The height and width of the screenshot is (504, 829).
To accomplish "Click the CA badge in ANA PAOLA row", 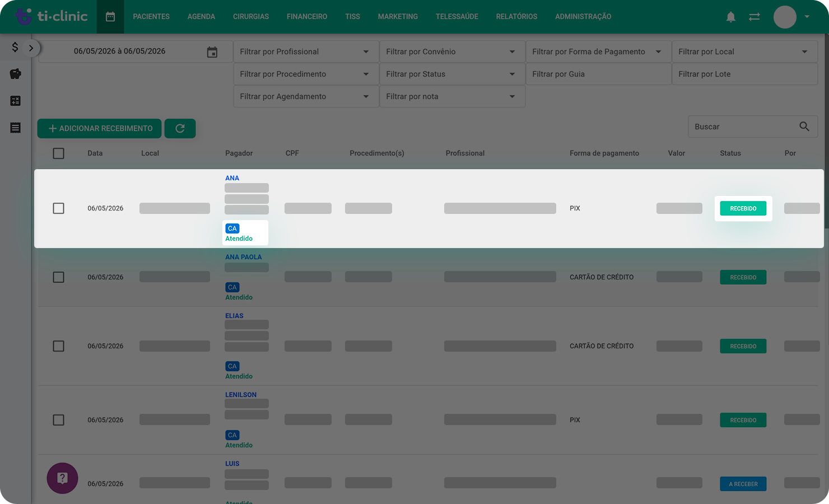I will (232, 287).
